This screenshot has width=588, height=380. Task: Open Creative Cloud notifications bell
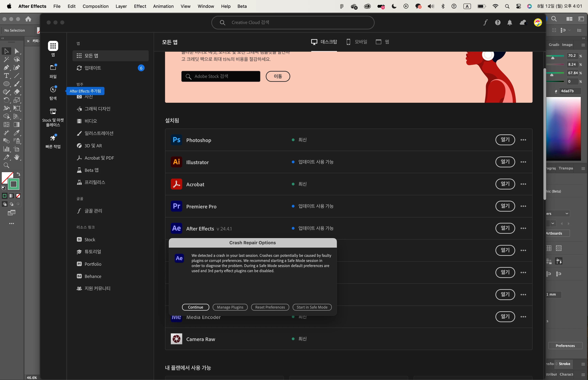(510, 23)
